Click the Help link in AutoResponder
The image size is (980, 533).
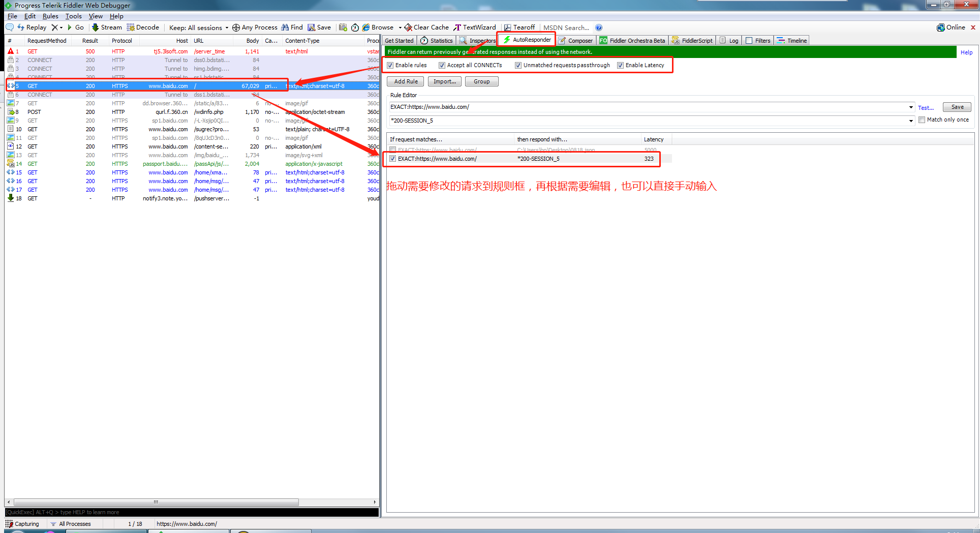click(x=966, y=52)
